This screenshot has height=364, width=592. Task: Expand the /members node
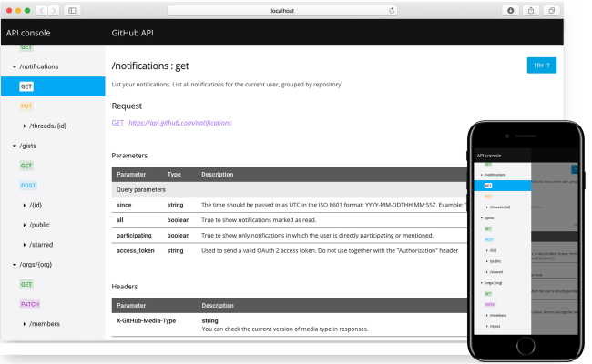pyautogui.click(x=25, y=324)
